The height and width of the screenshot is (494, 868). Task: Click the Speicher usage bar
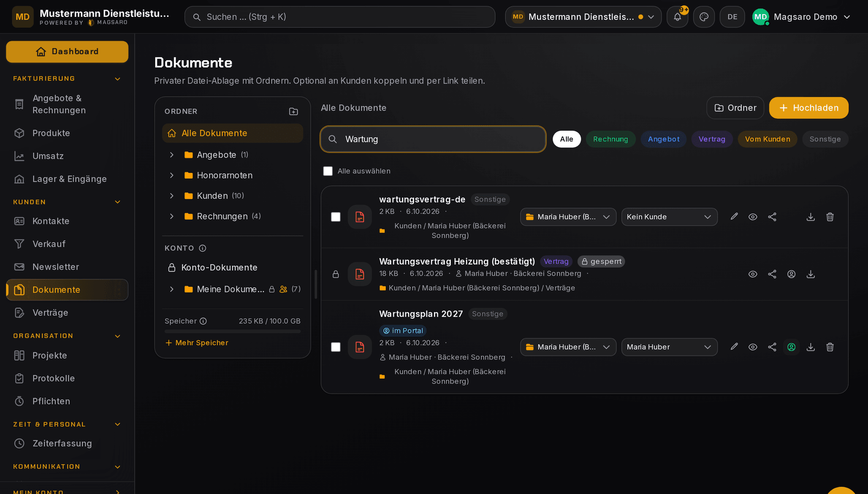233,331
